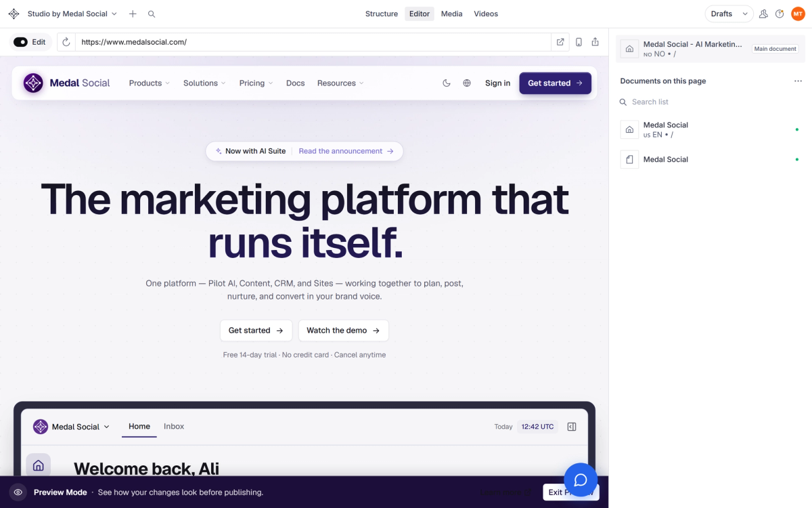The image size is (812, 508).
Task: Switch to the Structure tab
Action: (382, 14)
